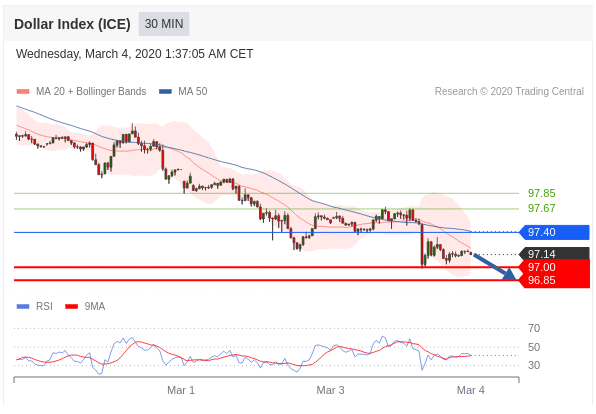The width and height of the screenshot is (596, 414).
Task: Select the blue 97.40 pivot price tag
Action: (x=555, y=232)
